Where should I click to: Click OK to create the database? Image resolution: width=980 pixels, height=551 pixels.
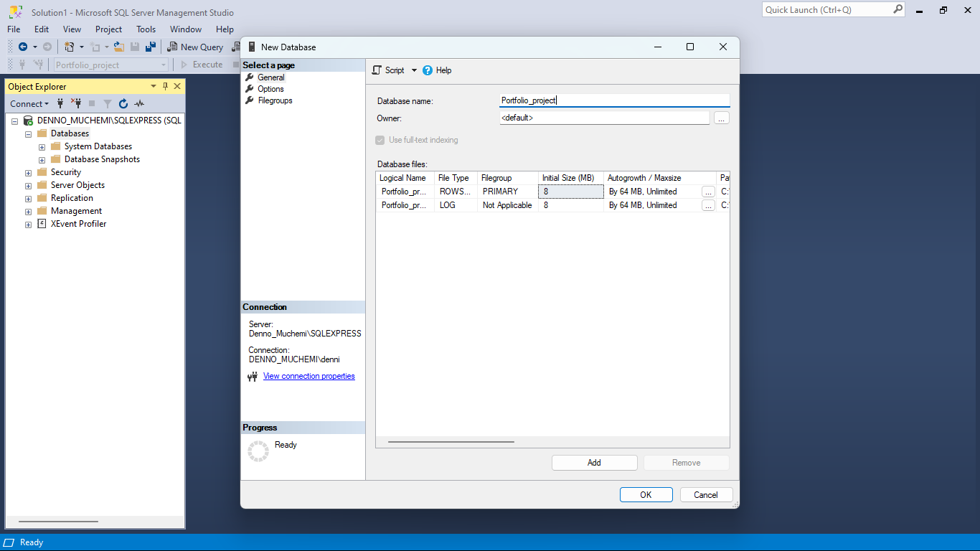click(x=646, y=494)
